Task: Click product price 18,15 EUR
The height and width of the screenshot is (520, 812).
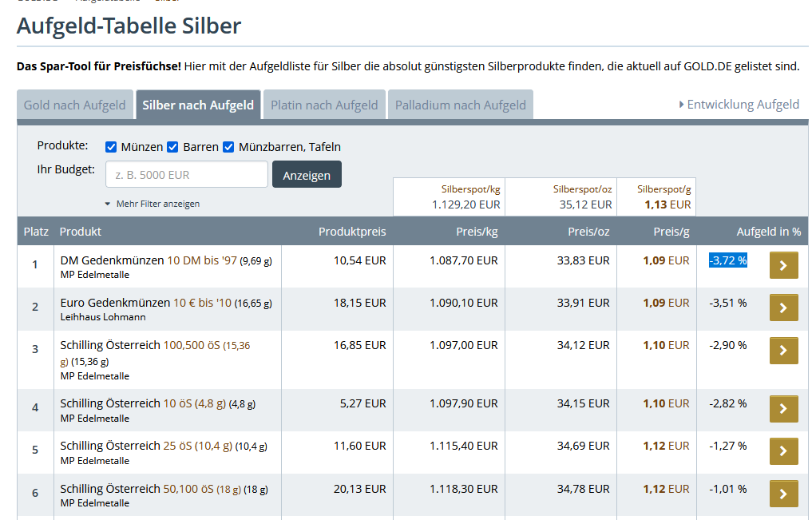Action: [360, 303]
